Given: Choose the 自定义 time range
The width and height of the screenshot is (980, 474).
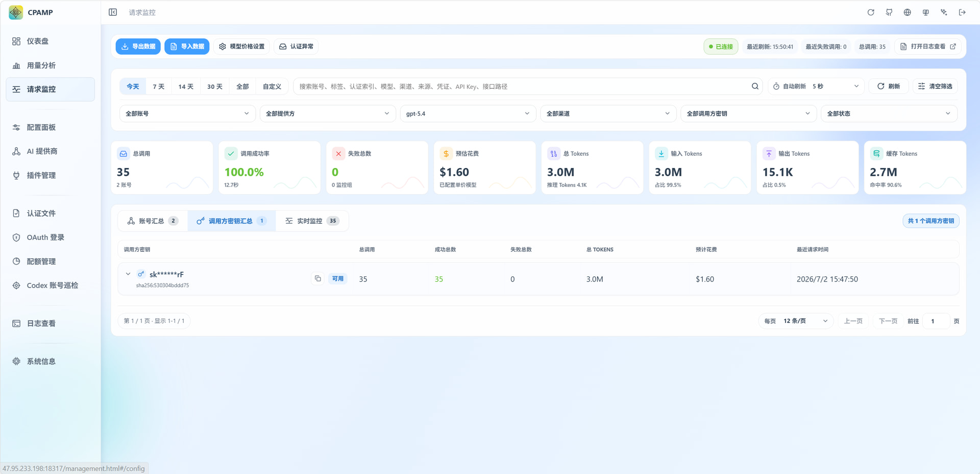Looking at the screenshot, I should (x=272, y=86).
